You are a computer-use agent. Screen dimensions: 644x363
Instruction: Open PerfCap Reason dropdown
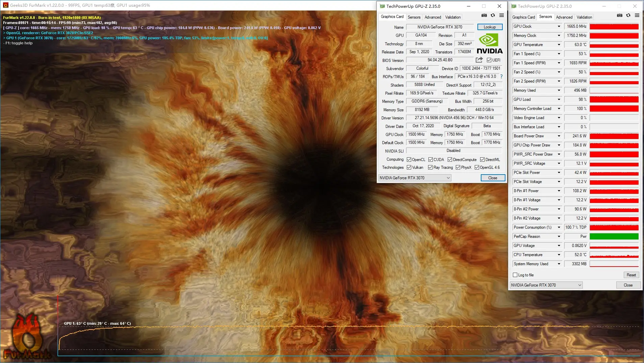point(559,236)
